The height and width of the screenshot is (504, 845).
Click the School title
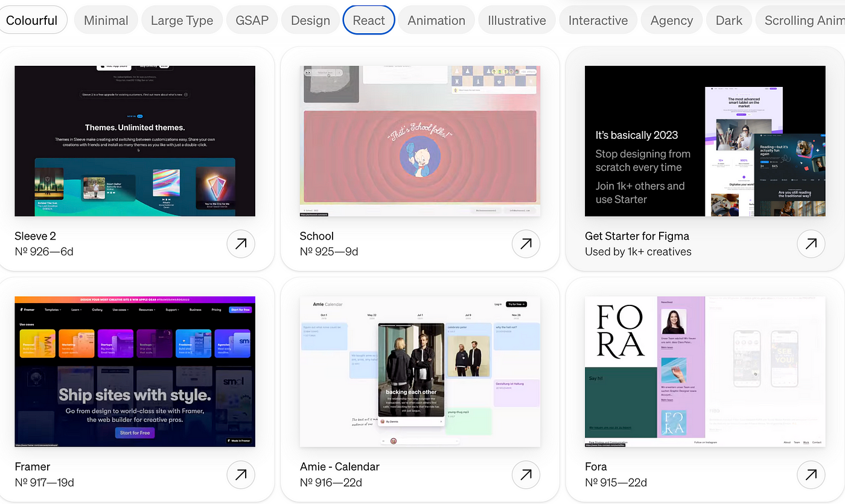[x=317, y=236]
